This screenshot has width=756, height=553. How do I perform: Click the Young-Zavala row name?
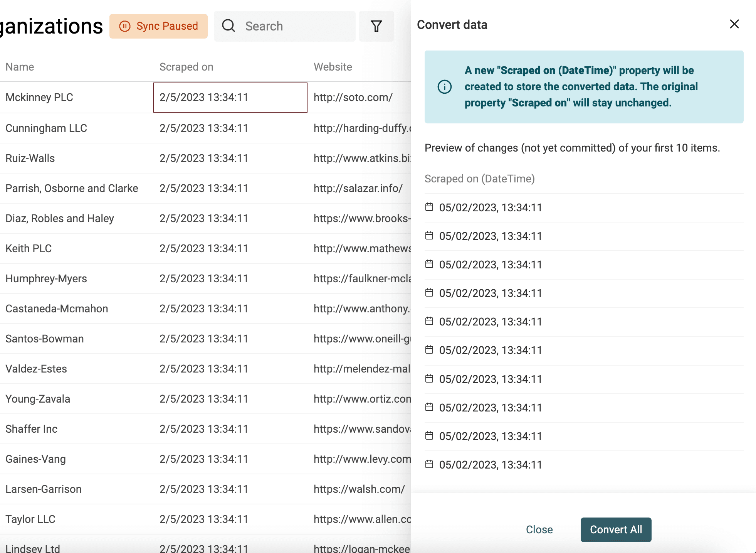pyautogui.click(x=38, y=399)
